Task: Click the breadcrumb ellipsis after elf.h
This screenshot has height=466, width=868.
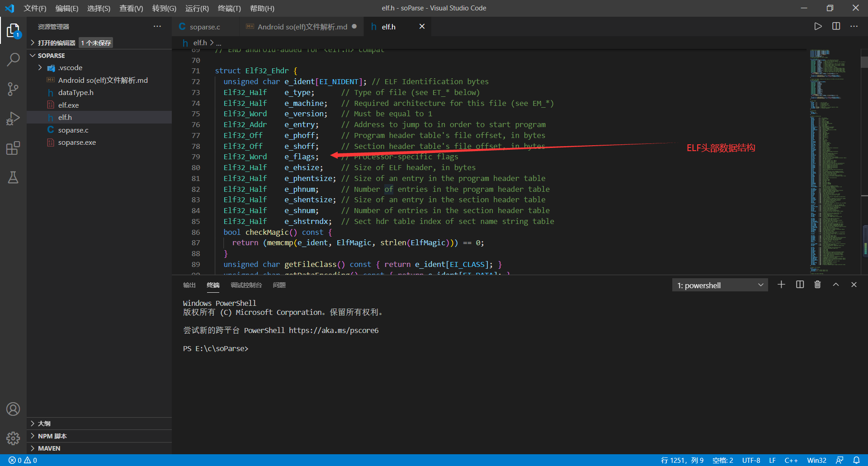Action: click(x=219, y=43)
